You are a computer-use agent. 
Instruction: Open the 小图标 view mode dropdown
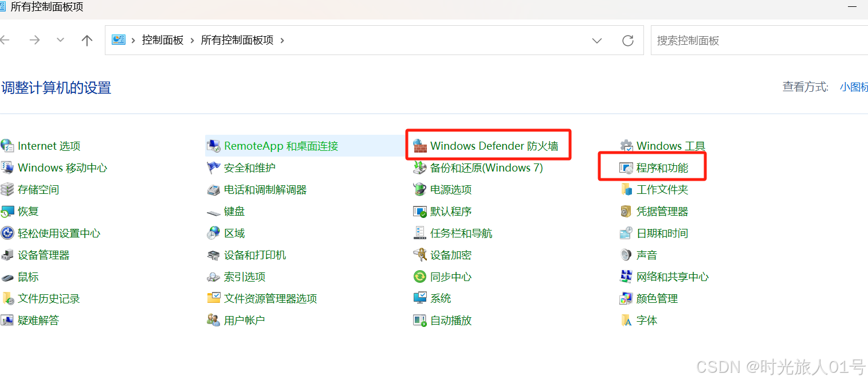tap(854, 87)
